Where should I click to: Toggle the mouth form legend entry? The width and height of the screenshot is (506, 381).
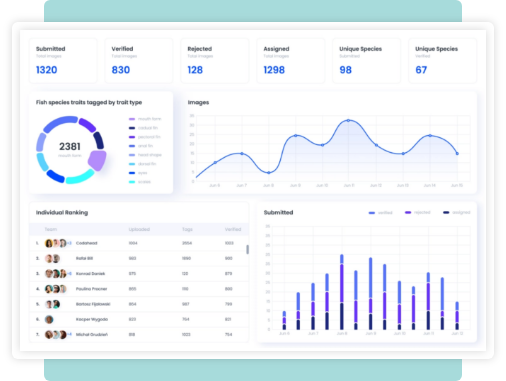tap(145, 119)
